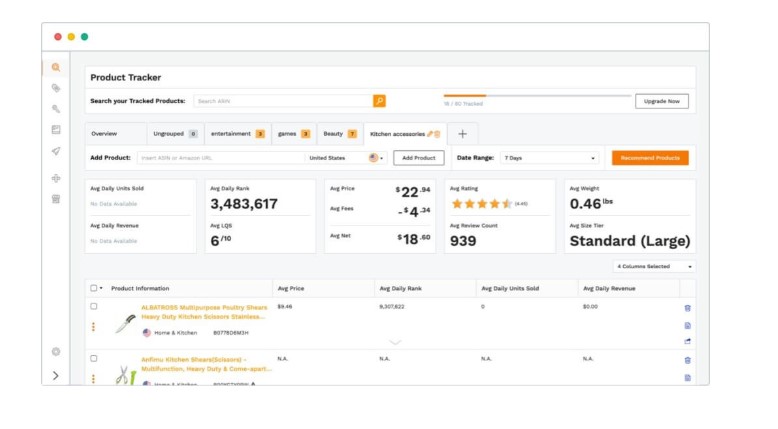
Task: Open the paper plane icon in sidebar
Action: point(56,151)
